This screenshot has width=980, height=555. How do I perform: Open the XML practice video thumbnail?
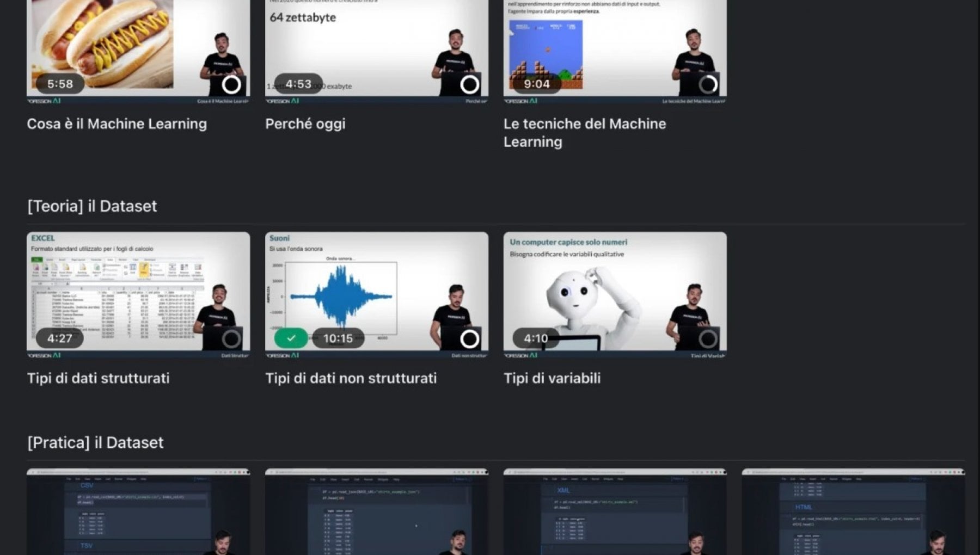(x=615, y=511)
